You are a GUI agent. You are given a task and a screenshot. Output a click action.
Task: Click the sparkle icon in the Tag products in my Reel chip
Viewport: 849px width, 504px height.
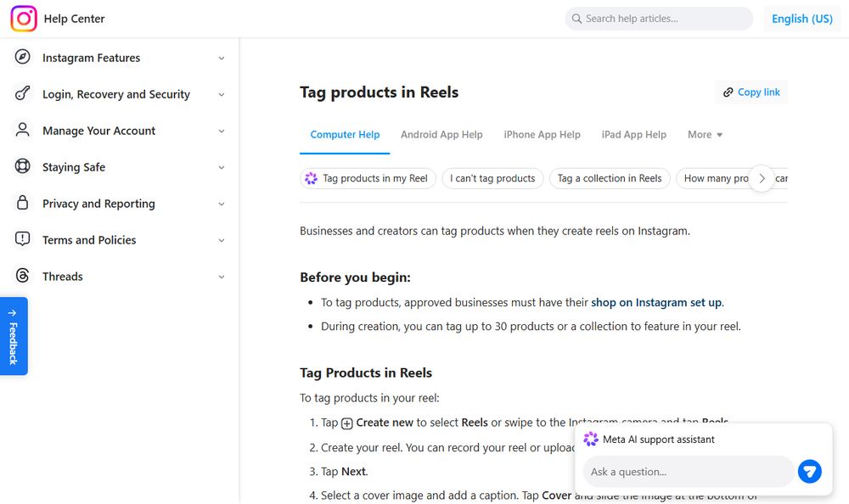tap(311, 178)
